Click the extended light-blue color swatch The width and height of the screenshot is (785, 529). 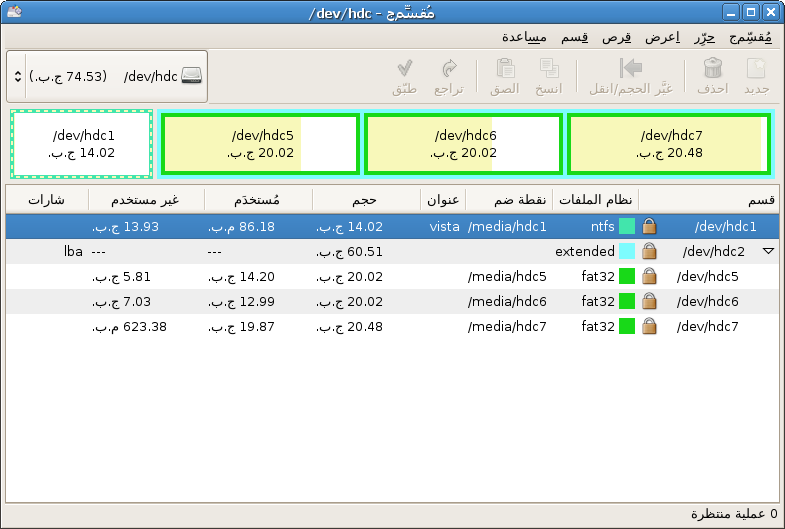coord(627,251)
